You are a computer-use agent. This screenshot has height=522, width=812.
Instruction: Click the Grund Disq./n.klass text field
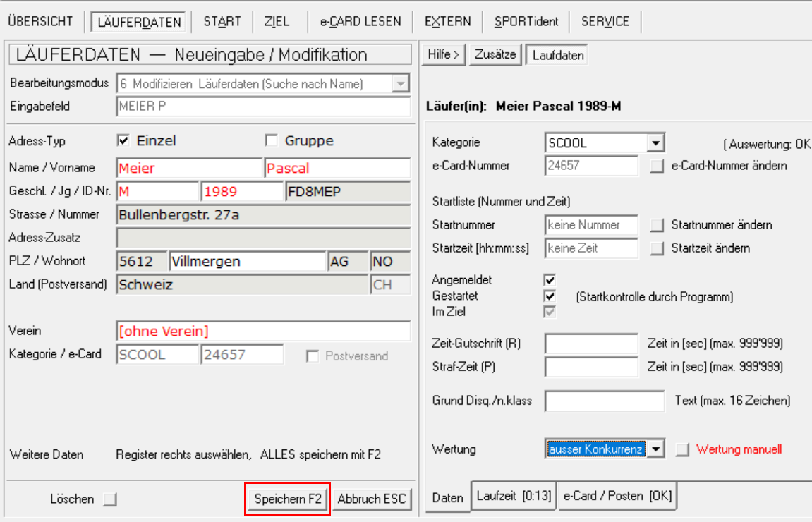(x=605, y=401)
